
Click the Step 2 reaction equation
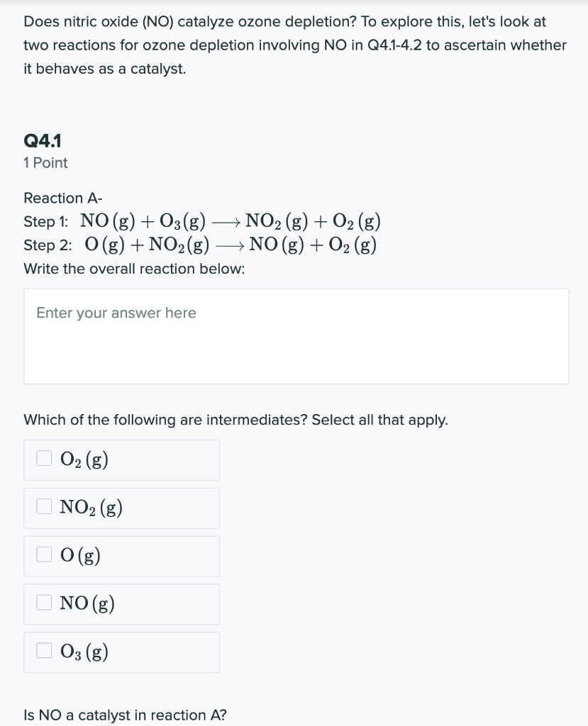[231, 245]
